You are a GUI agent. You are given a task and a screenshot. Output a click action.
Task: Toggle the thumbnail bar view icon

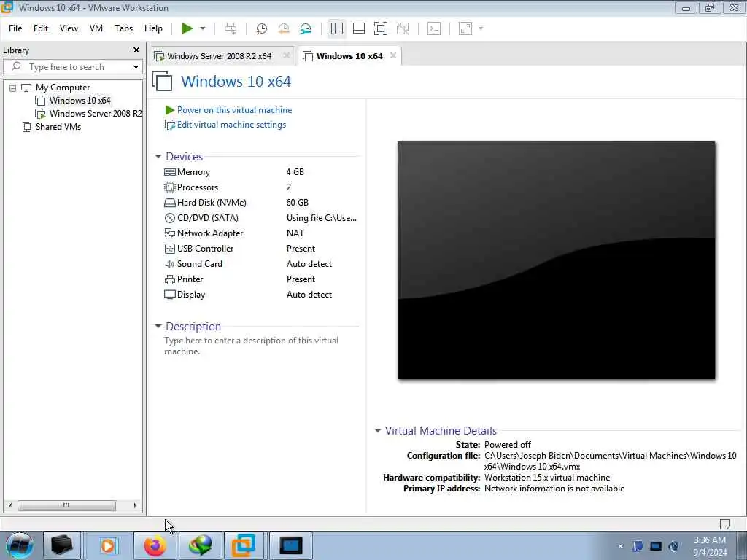point(359,28)
